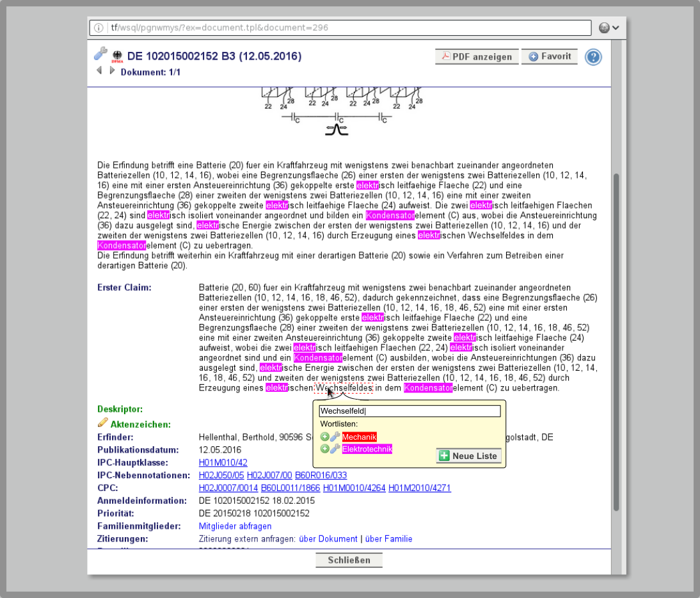Viewport: 700px width, 598px height.
Task: Open CPC link B60L0011/1866
Action: click(x=290, y=488)
